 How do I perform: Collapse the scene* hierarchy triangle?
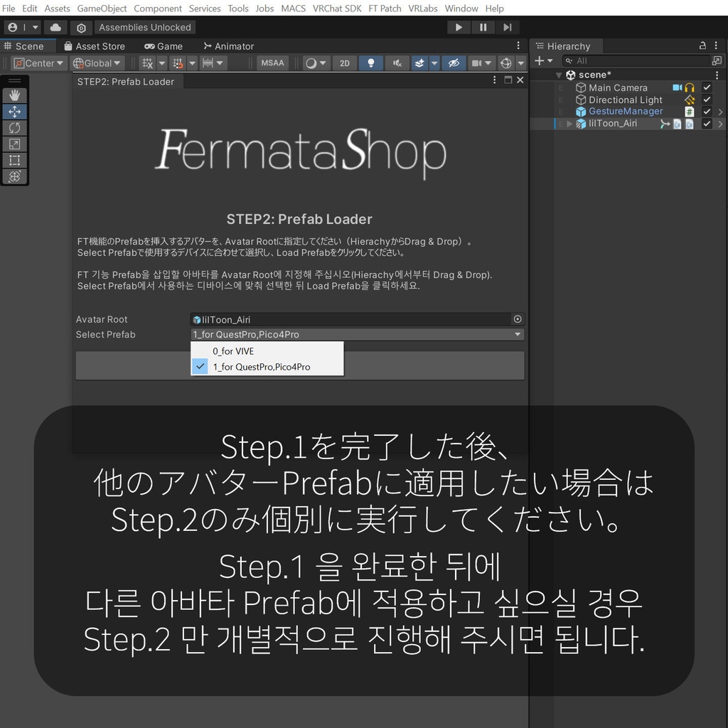(560, 74)
